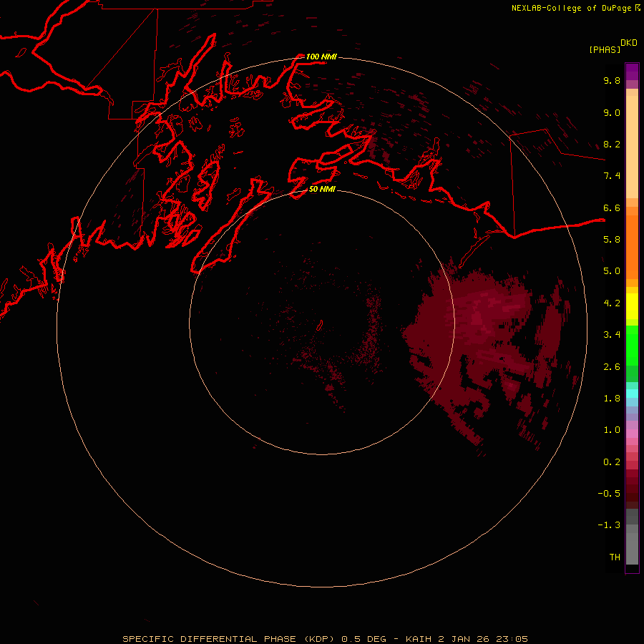Click the 5.8 value on the color scale

tap(612, 239)
